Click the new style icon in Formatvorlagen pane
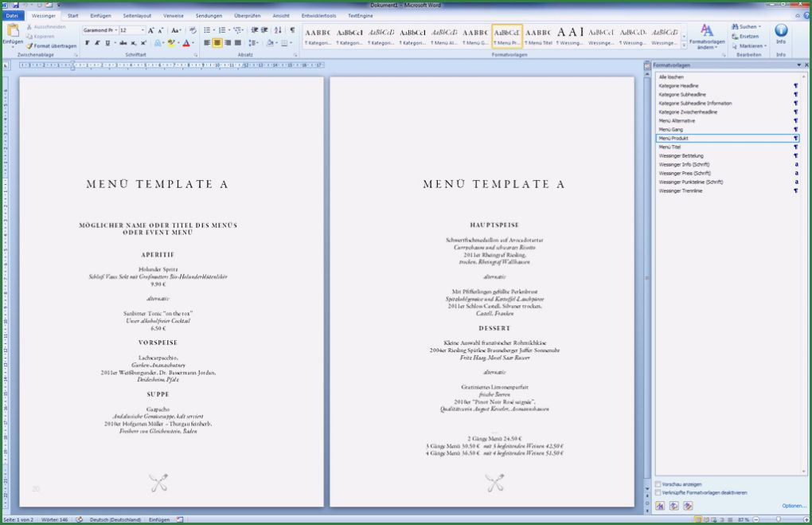812x525 pixels. pyautogui.click(x=660, y=506)
